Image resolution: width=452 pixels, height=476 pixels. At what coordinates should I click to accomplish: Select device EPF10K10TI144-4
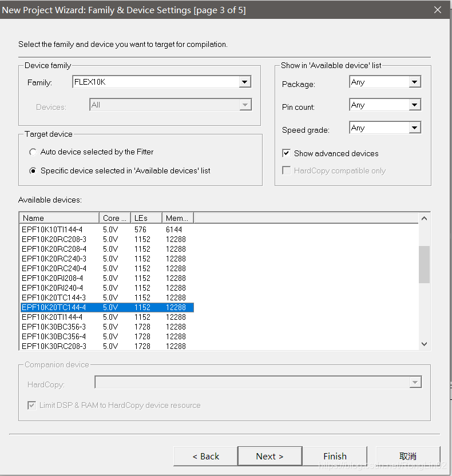(x=52, y=229)
